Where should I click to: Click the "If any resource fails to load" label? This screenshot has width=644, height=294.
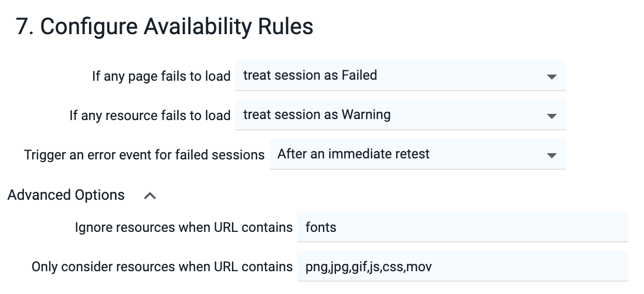pos(150,115)
